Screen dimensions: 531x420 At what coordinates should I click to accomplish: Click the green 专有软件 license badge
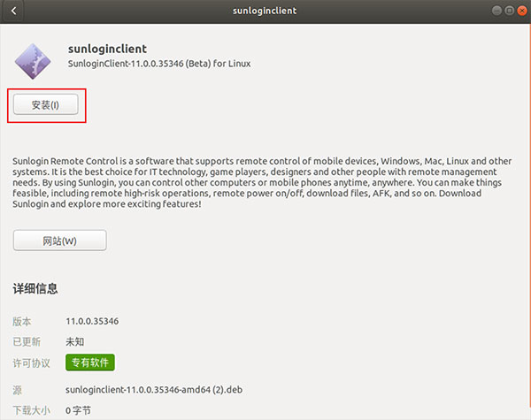[x=89, y=363]
